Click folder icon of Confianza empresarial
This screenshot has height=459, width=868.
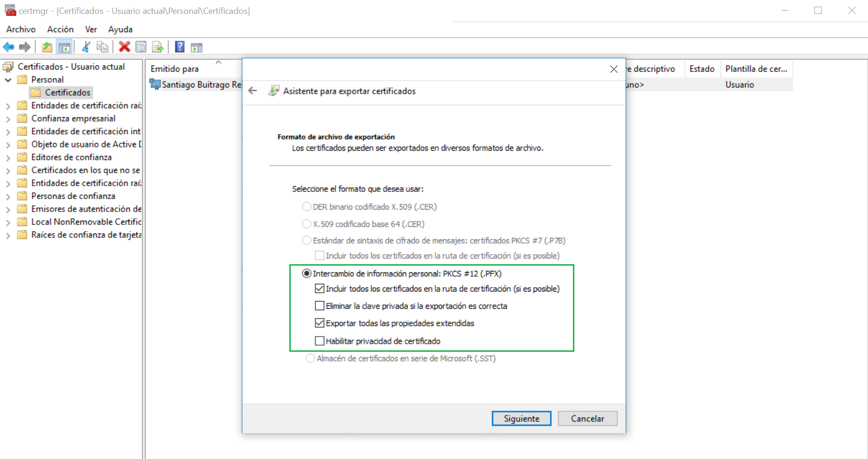coord(22,118)
